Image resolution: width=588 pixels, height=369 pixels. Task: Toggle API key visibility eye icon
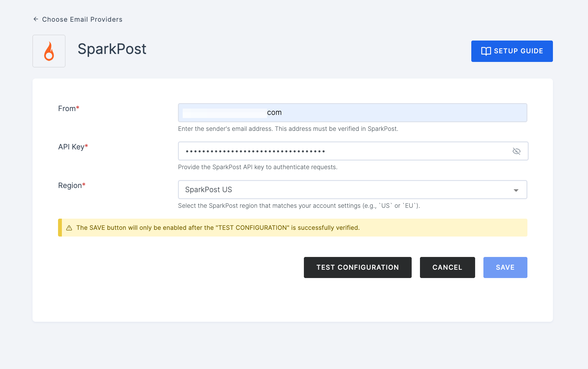point(516,151)
